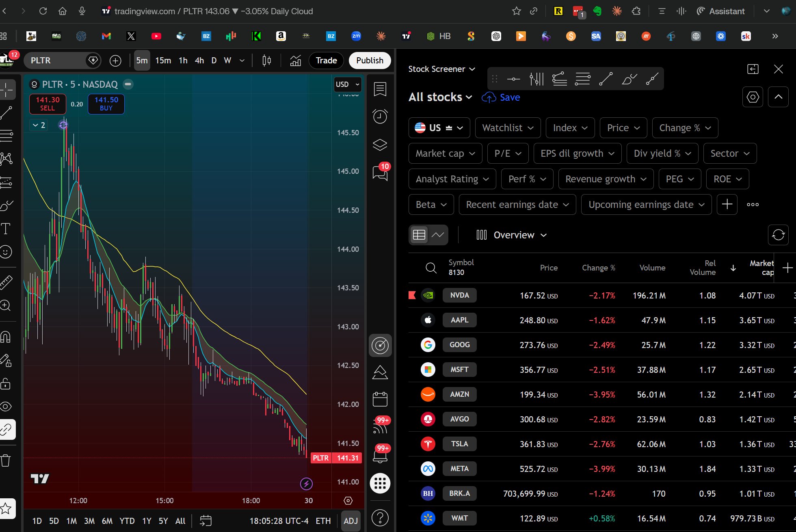The width and height of the screenshot is (796, 532).
Task: Open the economic calendar panel
Action: point(380,399)
